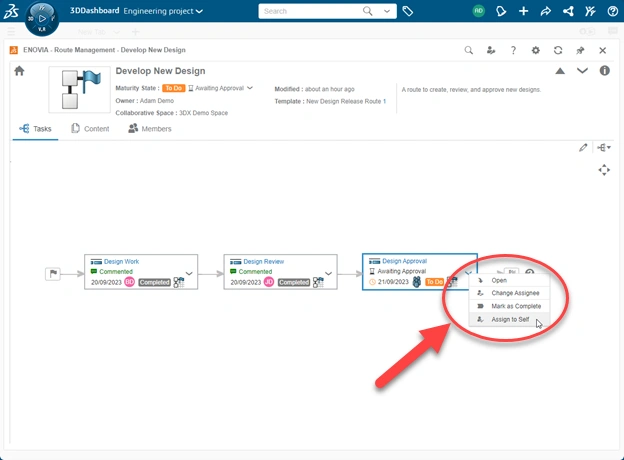Viewport: 624px width, 460px height.
Task: Pin the Route Management widget
Action: coord(580,50)
